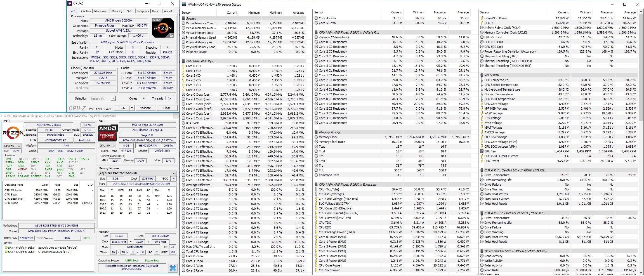Open the Bench tab in CPU-Z
Image resolution: width=644 pixels, height=276 pixels.
(156, 11)
